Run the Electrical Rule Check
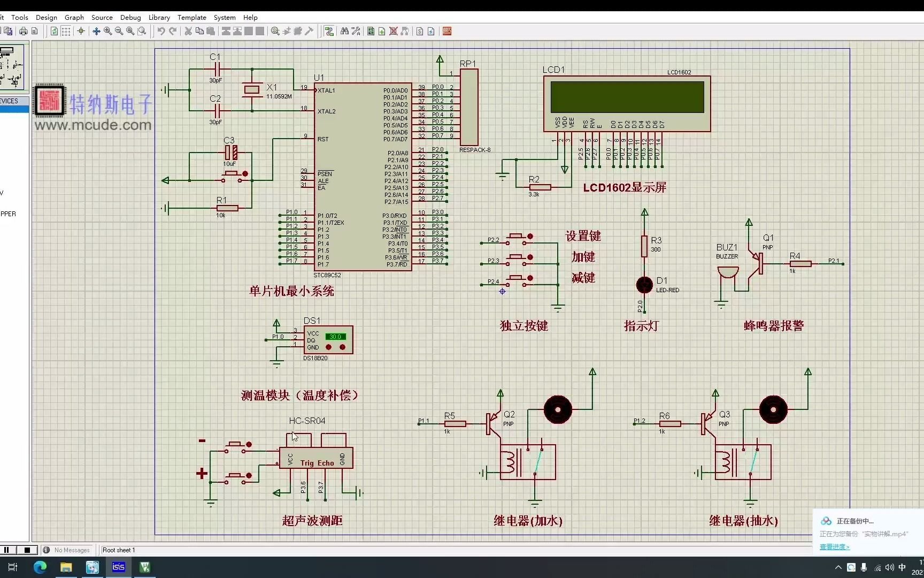 (x=431, y=31)
